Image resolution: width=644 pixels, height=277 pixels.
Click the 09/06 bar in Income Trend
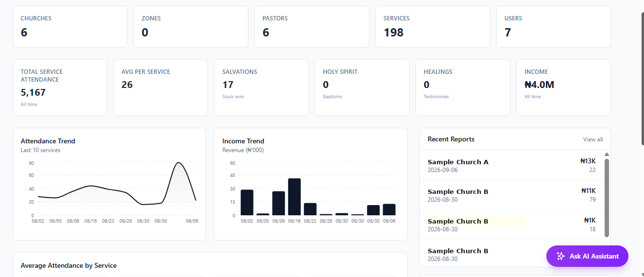pos(389,209)
